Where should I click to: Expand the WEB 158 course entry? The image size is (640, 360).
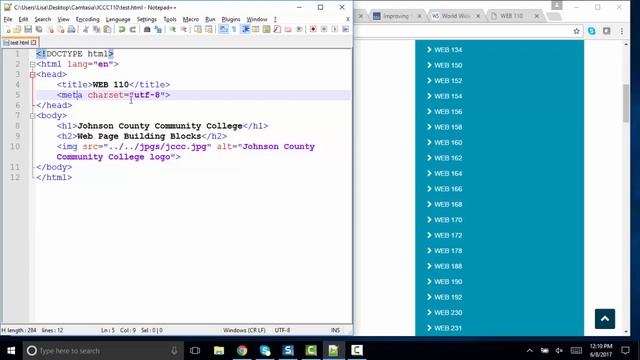tap(444, 127)
